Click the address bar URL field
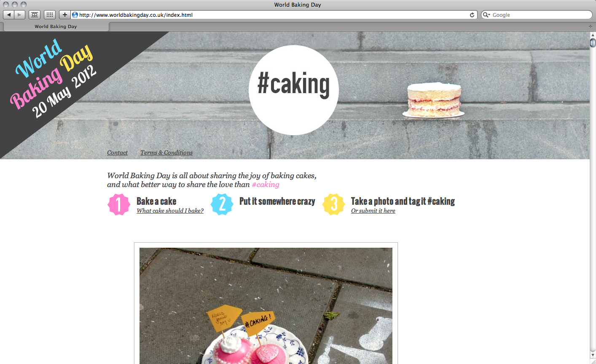Screen dimensions: 596x364 270,15
